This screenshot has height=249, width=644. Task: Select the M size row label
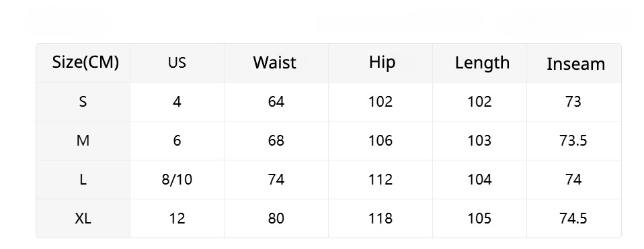click(83, 141)
